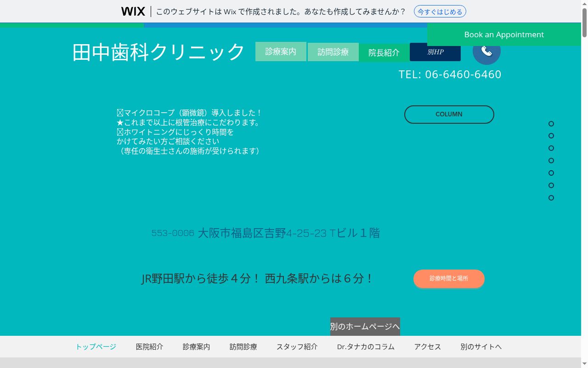
Task: Open the 院長紹介 header menu item
Action: (x=384, y=52)
